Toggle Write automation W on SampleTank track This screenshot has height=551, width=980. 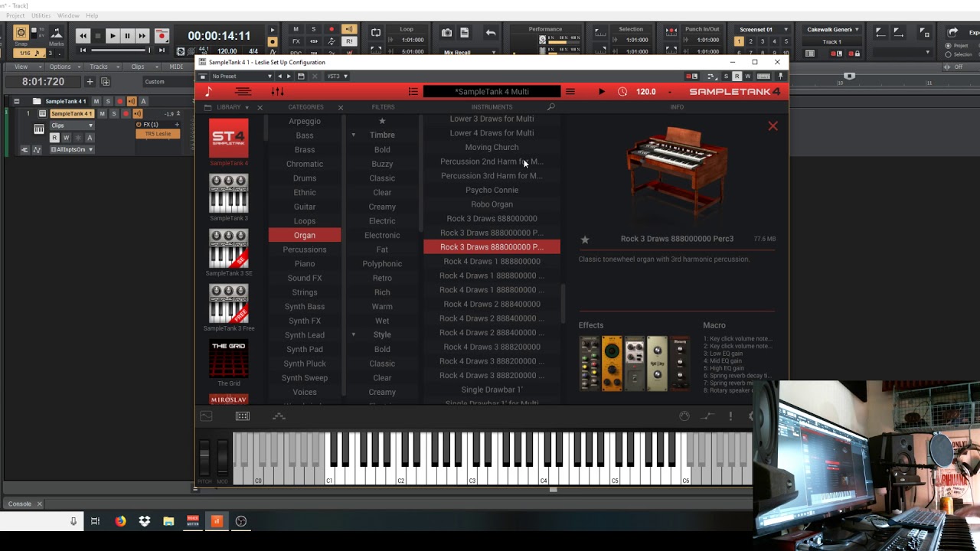click(66, 138)
